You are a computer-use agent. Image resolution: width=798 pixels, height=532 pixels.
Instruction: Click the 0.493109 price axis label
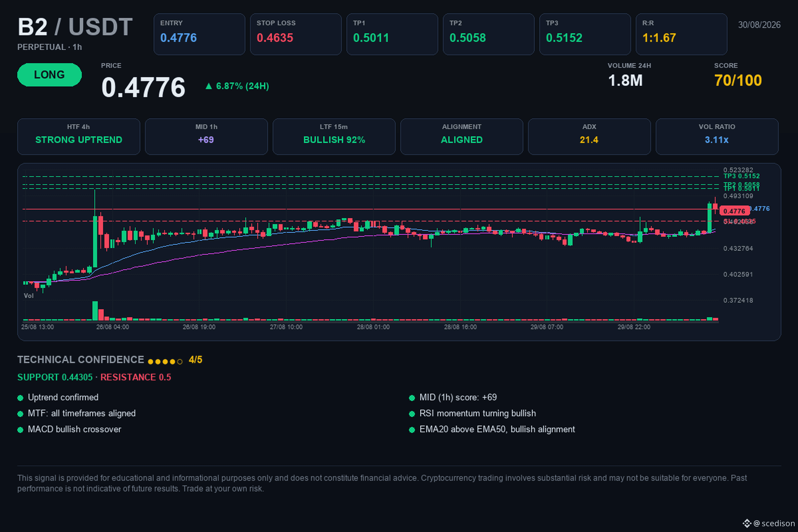pos(738,196)
